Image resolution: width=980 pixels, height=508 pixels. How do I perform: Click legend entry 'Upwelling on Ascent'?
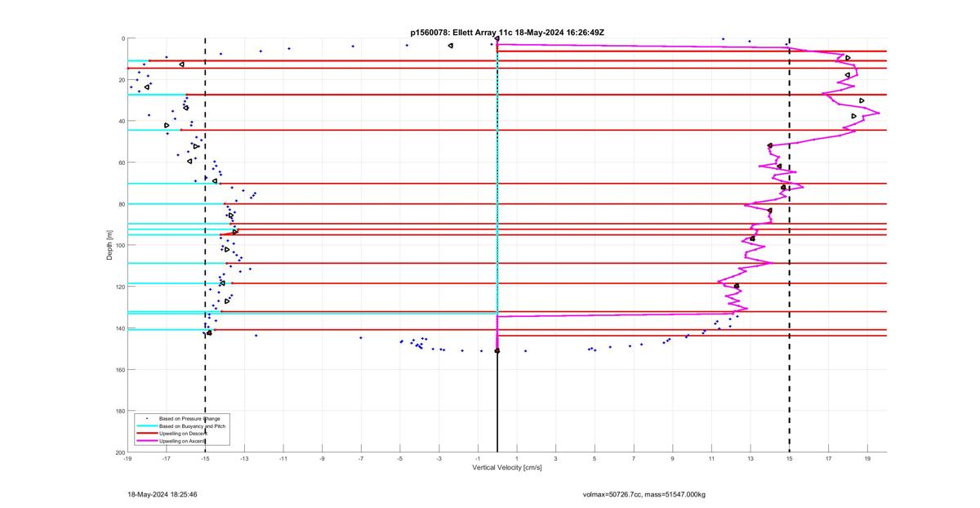tap(182, 441)
